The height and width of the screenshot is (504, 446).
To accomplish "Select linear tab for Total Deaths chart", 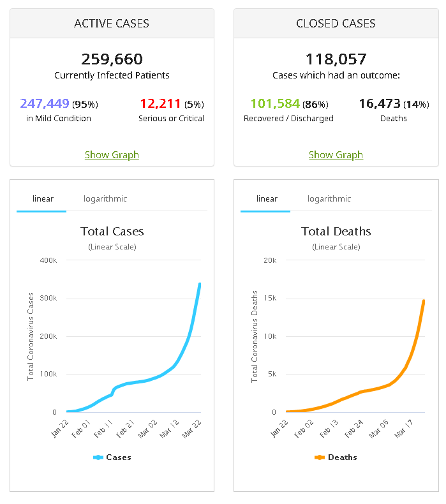I will point(265,199).
